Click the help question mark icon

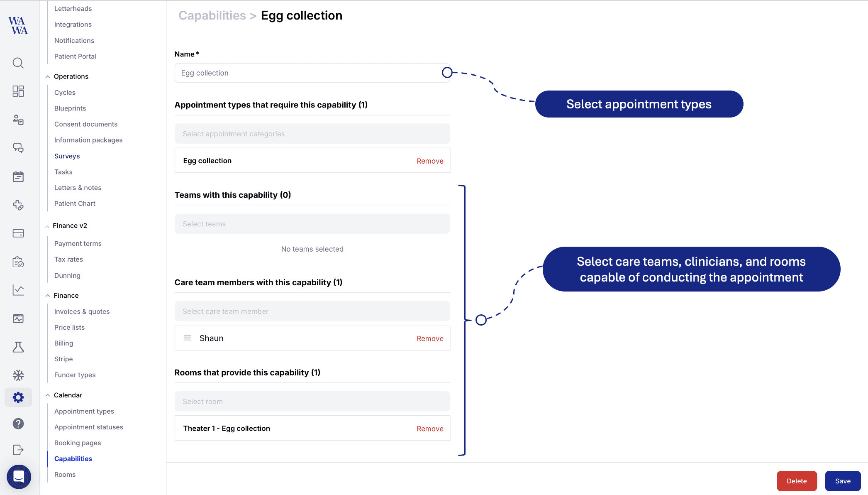[x=18, y=424]
